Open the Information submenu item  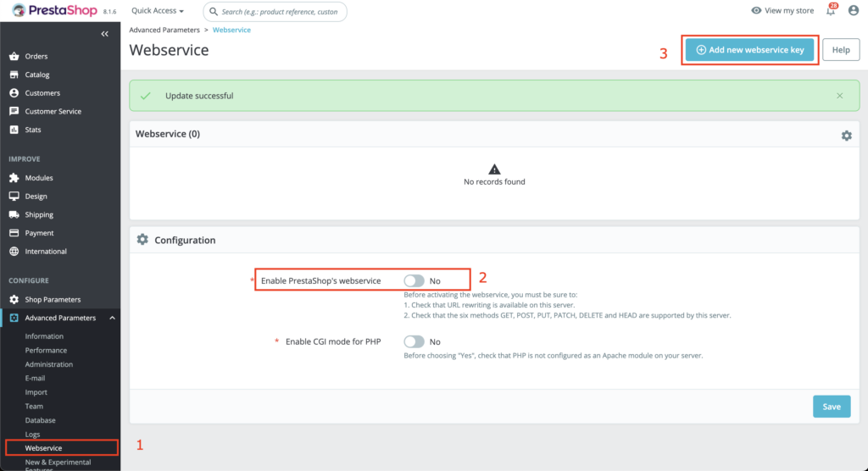point(44,336)
